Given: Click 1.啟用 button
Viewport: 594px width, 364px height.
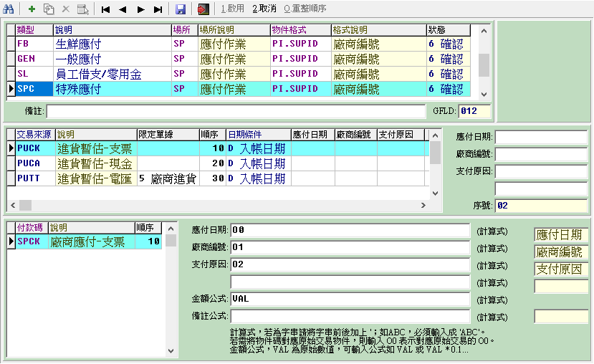Looking at the screenshot, I should [232, 9].
